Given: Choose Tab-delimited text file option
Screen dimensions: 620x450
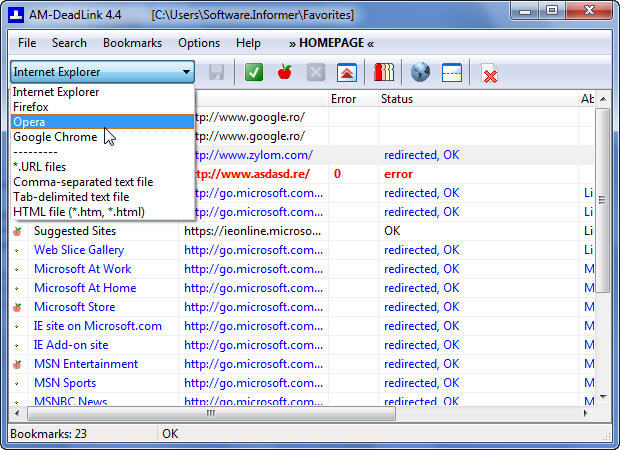Looking at the screenshot, I should [102, 197].
